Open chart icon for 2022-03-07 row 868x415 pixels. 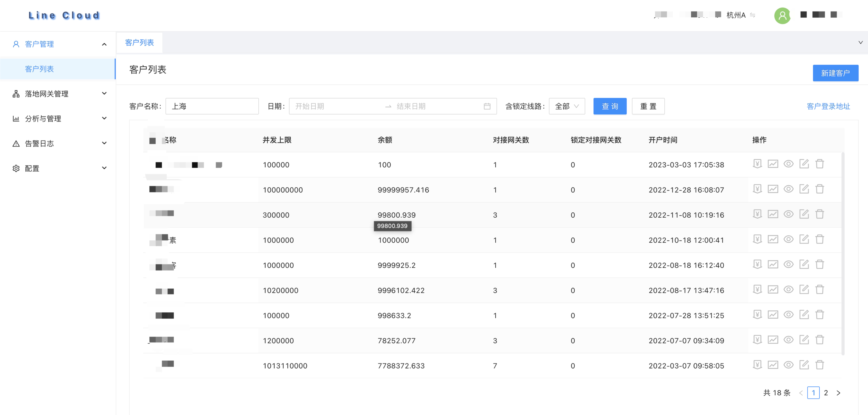pyautogui.click(x=773, y=365)
